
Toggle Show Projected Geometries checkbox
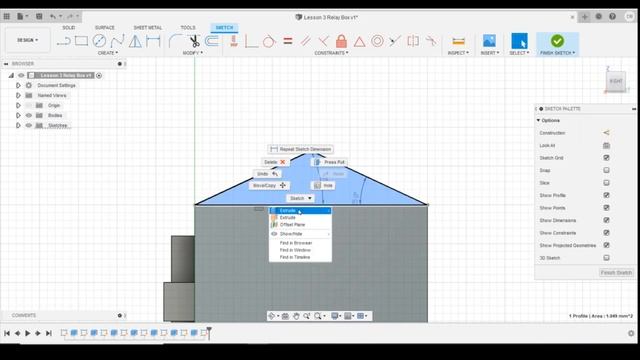[606, 245]
